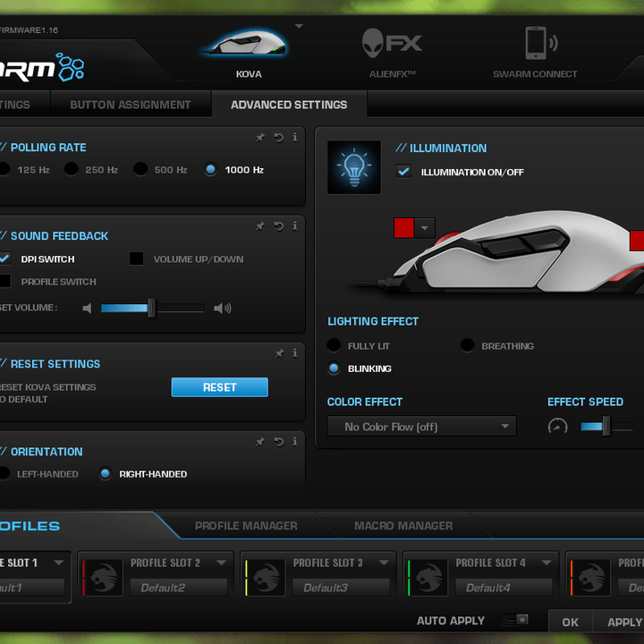Select Blinking lighting effect
This screenshot has width=644, height=644.
tap(334, 368)
